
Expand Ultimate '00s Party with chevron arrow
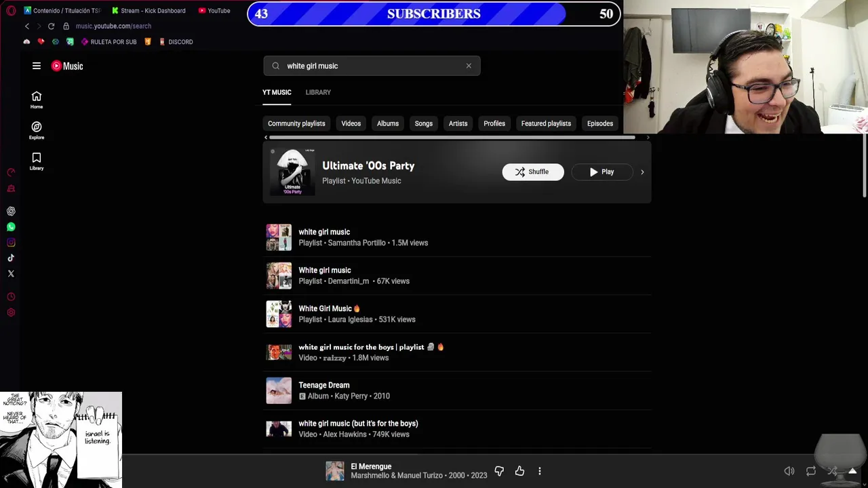642,172
